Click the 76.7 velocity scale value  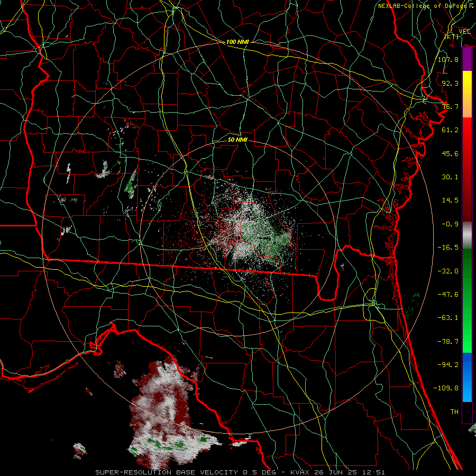pos(450,106)
